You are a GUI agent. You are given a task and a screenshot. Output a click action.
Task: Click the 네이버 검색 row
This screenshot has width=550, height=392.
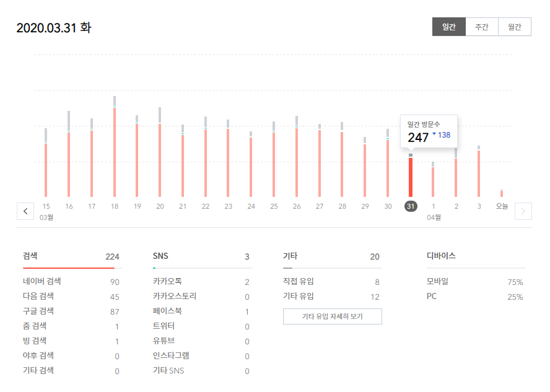coord(71,282)
